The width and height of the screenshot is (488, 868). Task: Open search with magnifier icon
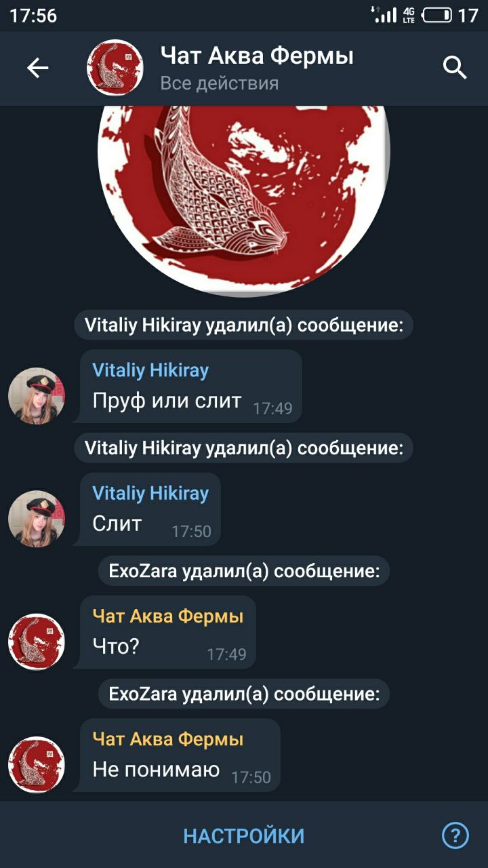[x=455, y=68]
